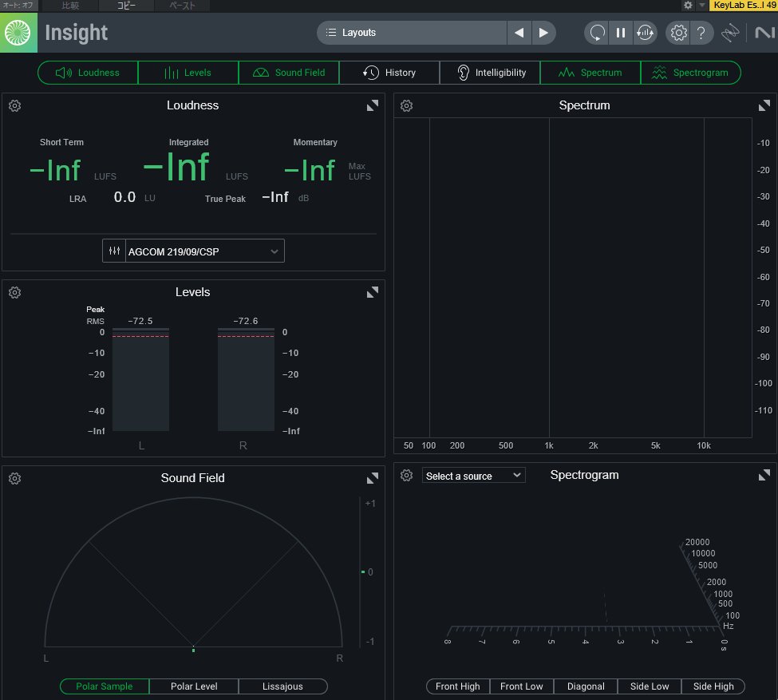Click the left channel level meter
This screenshot has width=778, height=700.
[x=141, y=379]
